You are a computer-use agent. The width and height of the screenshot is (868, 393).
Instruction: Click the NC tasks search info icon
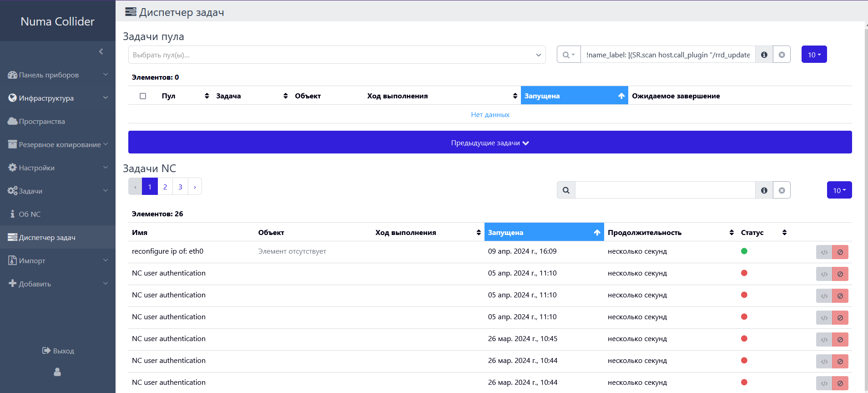pos(764,190)
